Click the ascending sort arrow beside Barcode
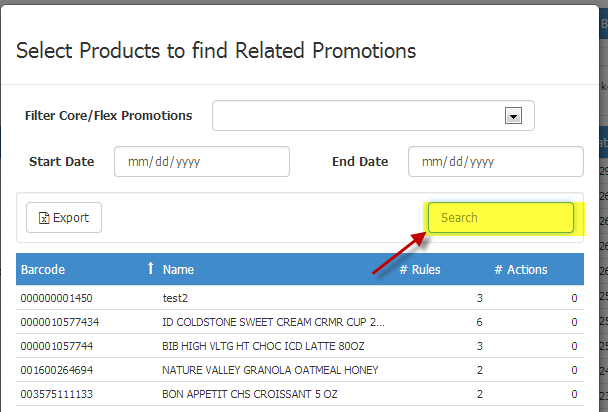 point(150,269)
